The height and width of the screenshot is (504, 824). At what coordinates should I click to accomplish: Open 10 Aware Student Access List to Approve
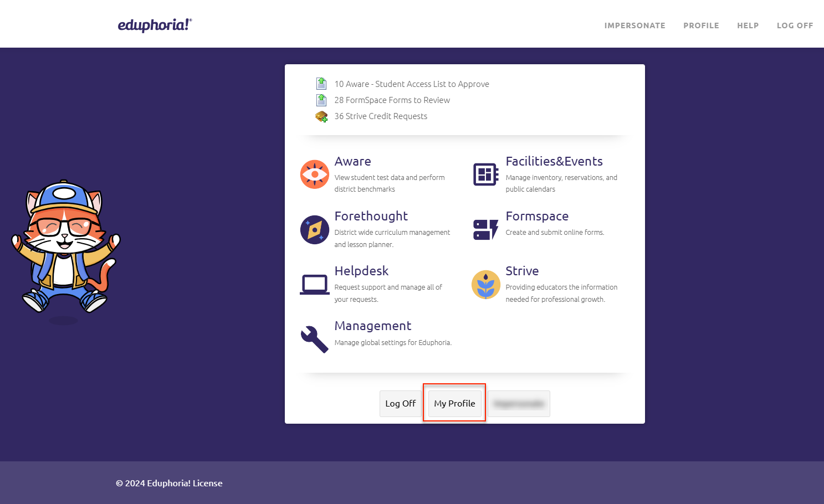click(411, 84)
